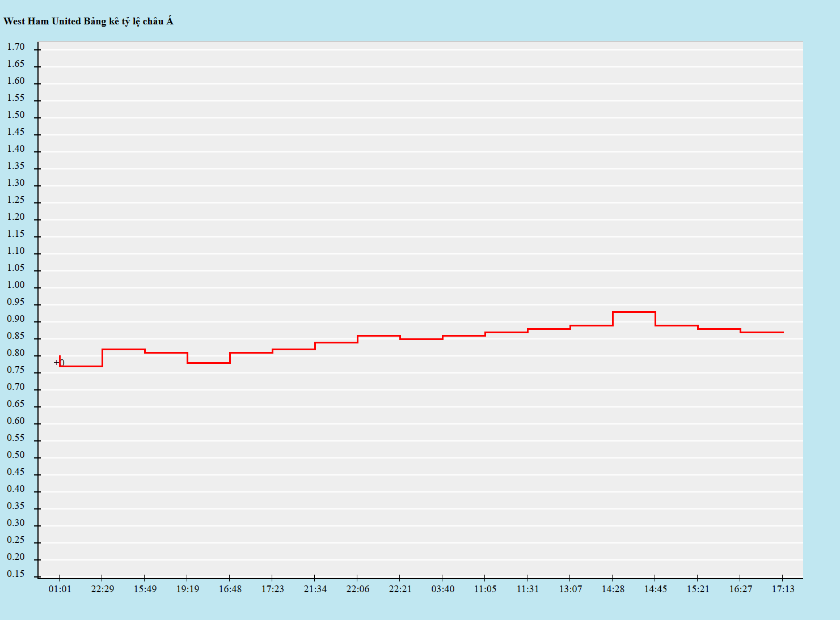Screen dimensions: 840x620
Task: Click the 03:40 time label
Action: pyautogui.click(x=442, y=589)
